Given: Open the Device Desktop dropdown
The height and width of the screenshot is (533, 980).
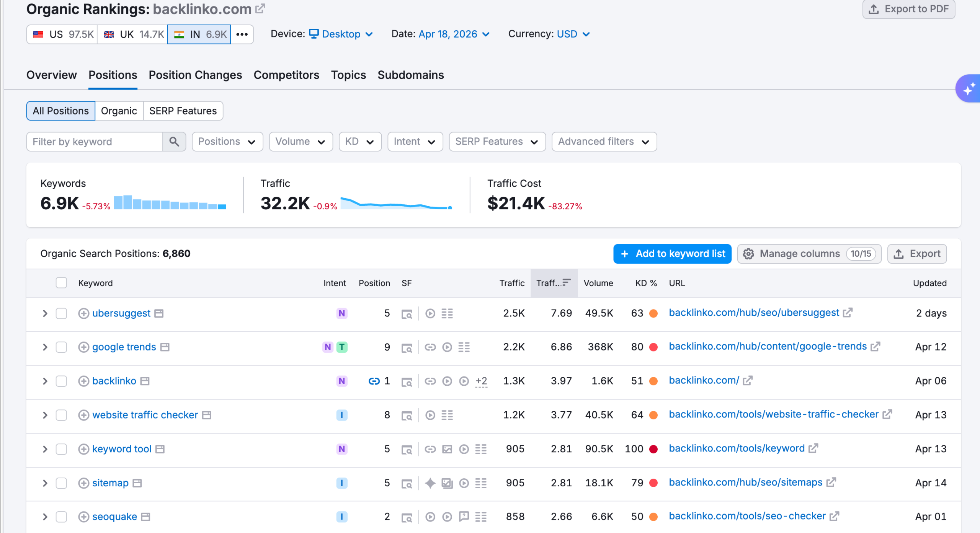Looking at the screenshot, I should click(341, 34).
